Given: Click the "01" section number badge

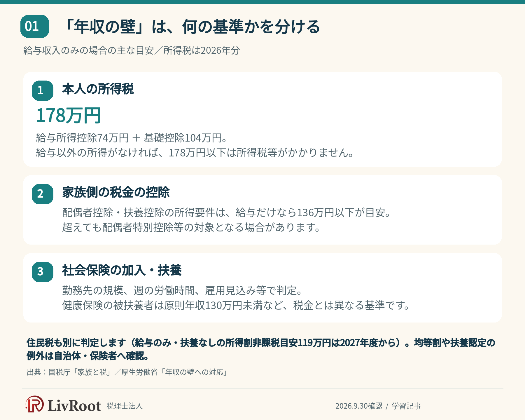Looking at the screenshot, I should point(35,26).
